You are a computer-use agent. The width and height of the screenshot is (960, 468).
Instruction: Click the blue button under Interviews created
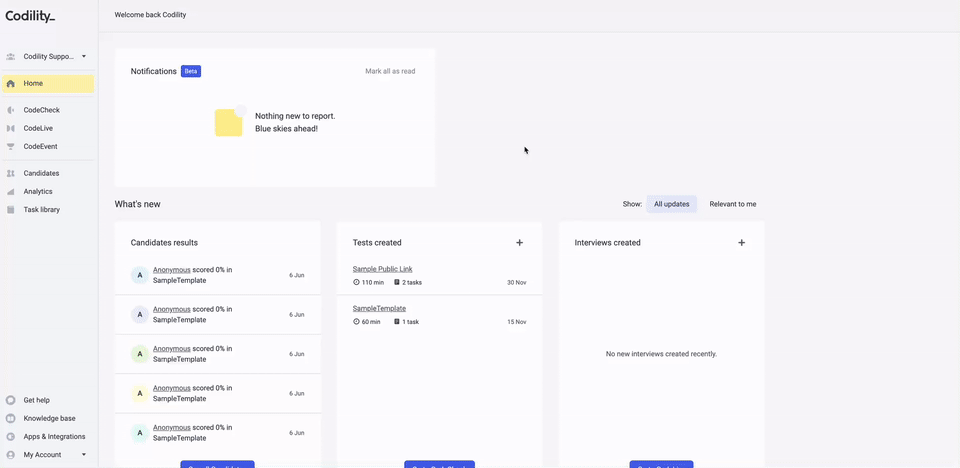tap(661, 464)
